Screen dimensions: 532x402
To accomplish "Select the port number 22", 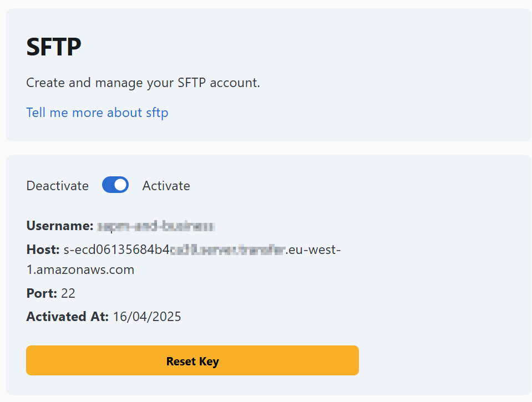I will (68, 293).
